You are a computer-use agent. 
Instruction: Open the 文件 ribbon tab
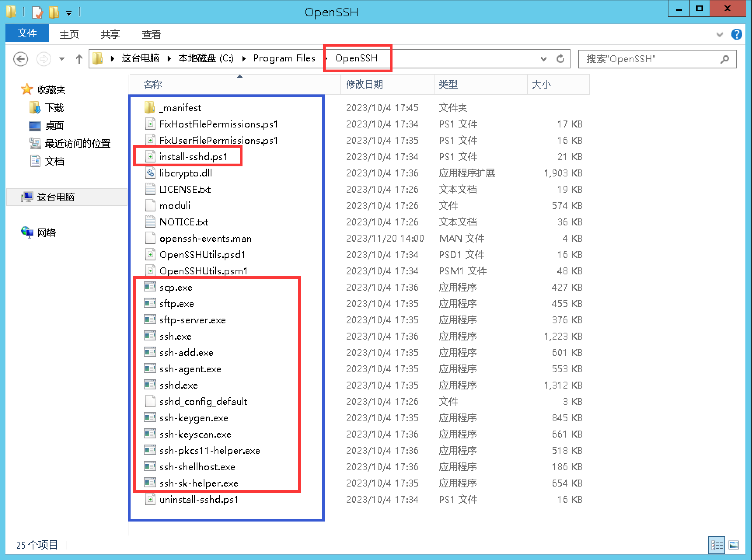(27, 33)
